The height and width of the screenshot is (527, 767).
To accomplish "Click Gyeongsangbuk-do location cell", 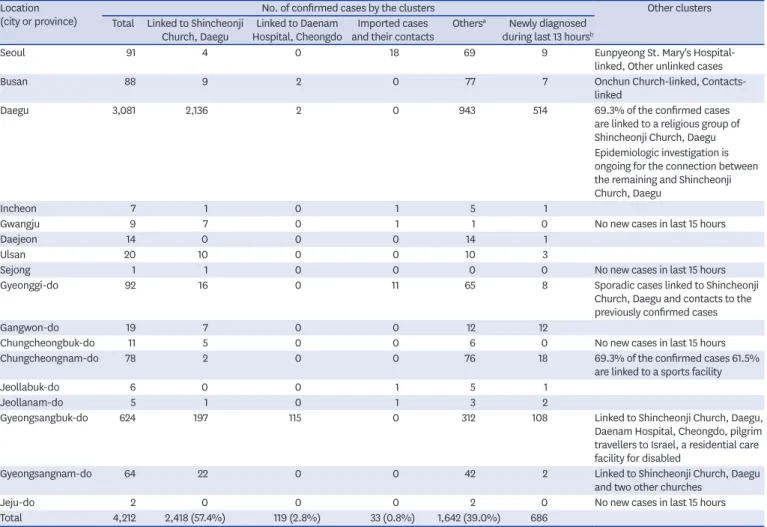I will click(44, 418).
